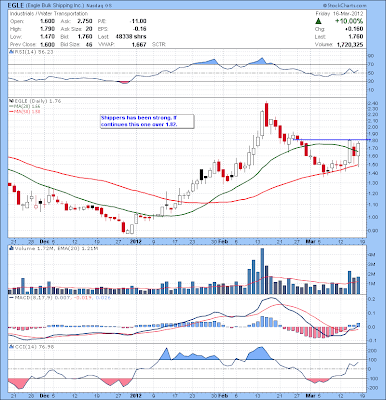Click the red MA(50) legend entry

coord(25,111)
